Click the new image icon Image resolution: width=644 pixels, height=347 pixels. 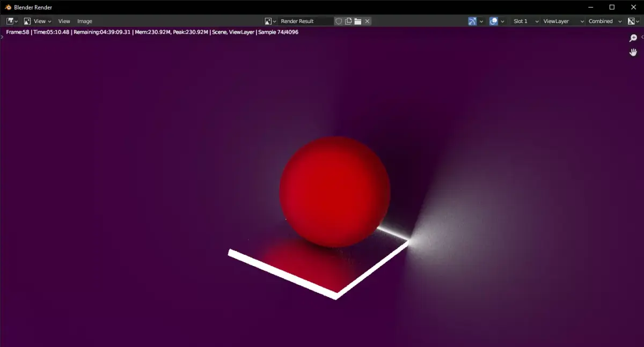(348, 21)
